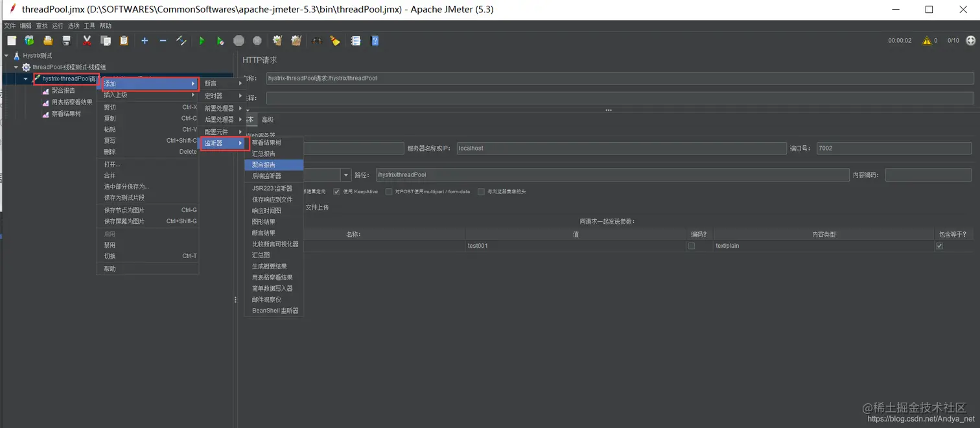Open Search with the binoculars icon

pyautogui.click(x=316, y=41)
